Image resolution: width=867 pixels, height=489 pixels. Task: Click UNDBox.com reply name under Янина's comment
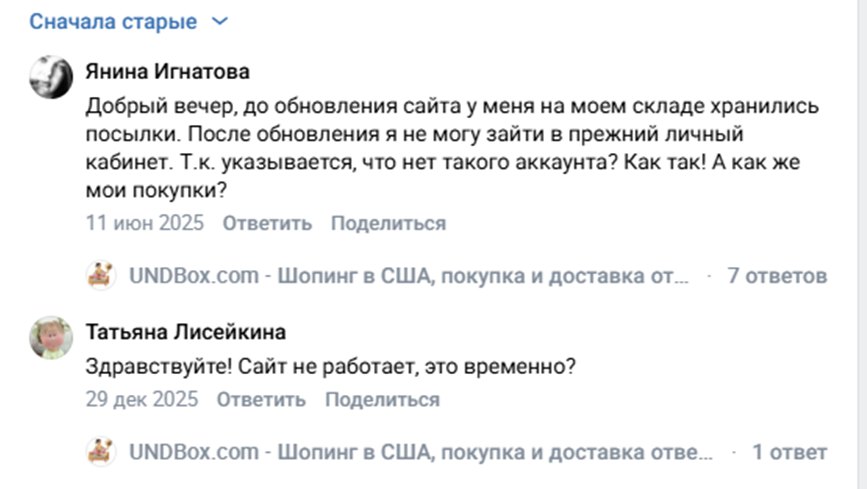409,275
